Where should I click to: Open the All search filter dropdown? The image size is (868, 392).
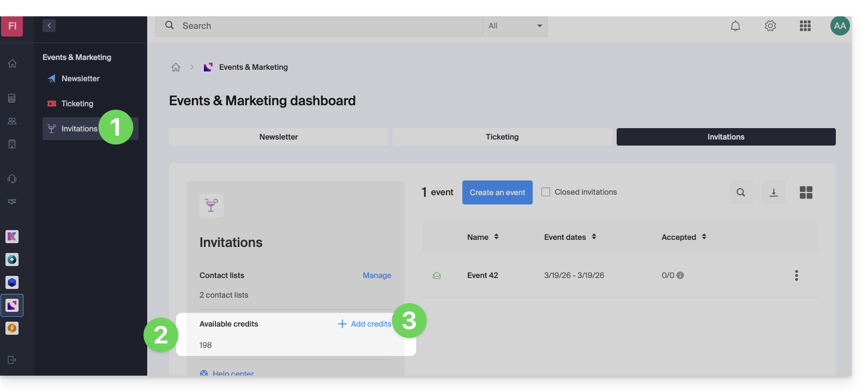[x=515, y=26]
